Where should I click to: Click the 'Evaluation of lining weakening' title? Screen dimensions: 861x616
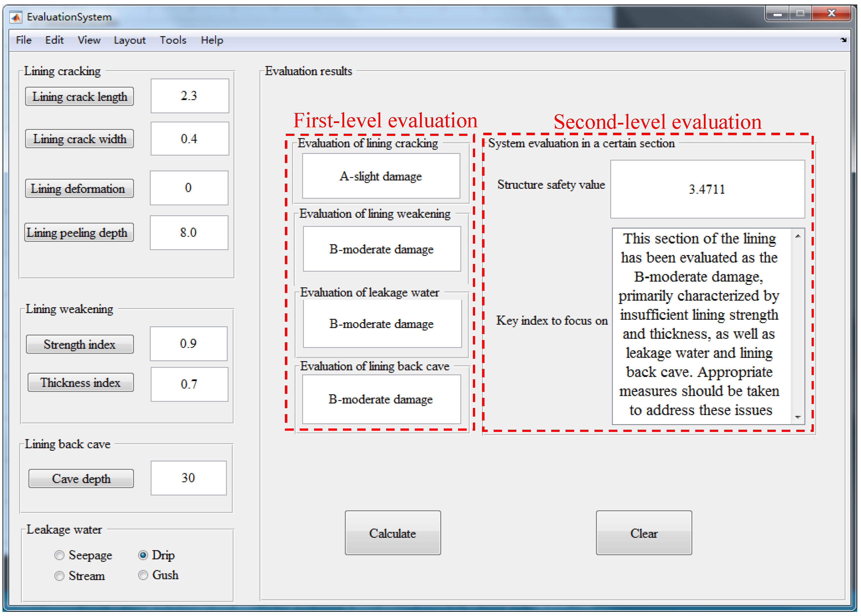[x=375, y=214]
